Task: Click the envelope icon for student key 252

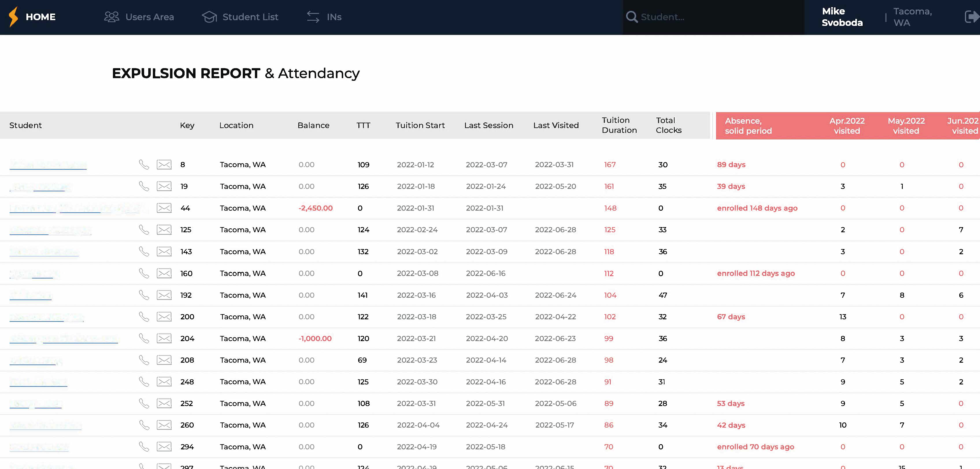Action: click(164, 403)
